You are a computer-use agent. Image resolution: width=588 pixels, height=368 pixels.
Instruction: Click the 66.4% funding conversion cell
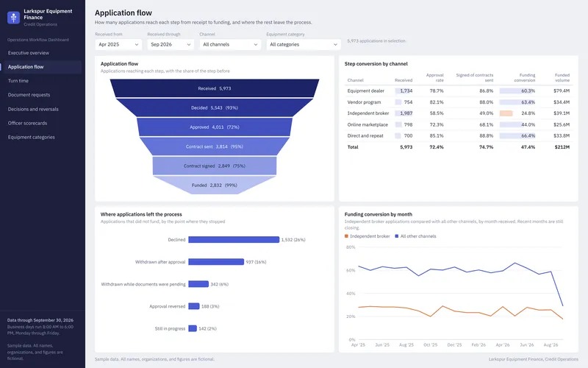528,136
